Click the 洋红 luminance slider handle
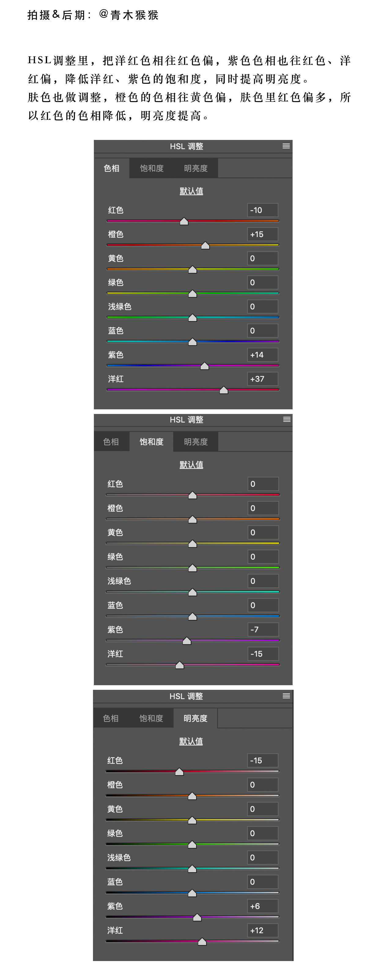Image resolution: width=388 pixels, height=980 pixels. click(x=202, y=942)
